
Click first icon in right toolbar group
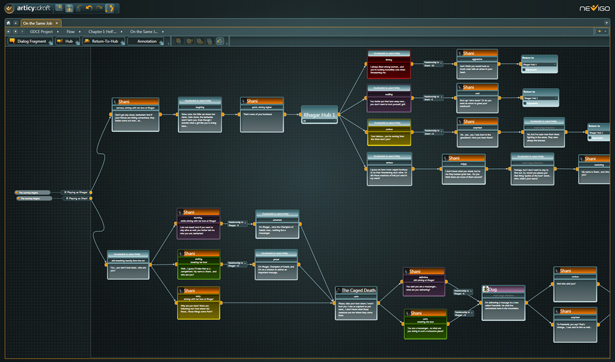[178, 41]
